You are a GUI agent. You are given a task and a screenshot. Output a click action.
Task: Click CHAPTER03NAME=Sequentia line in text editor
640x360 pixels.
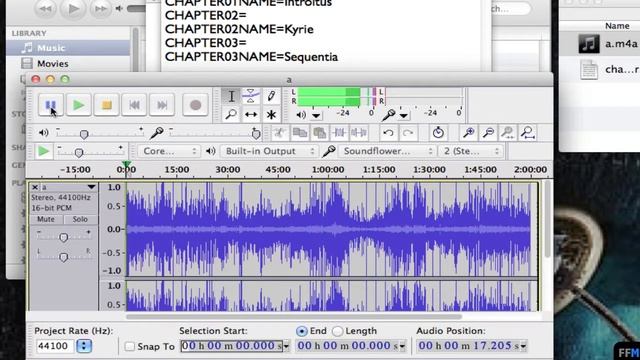[251, 57]
